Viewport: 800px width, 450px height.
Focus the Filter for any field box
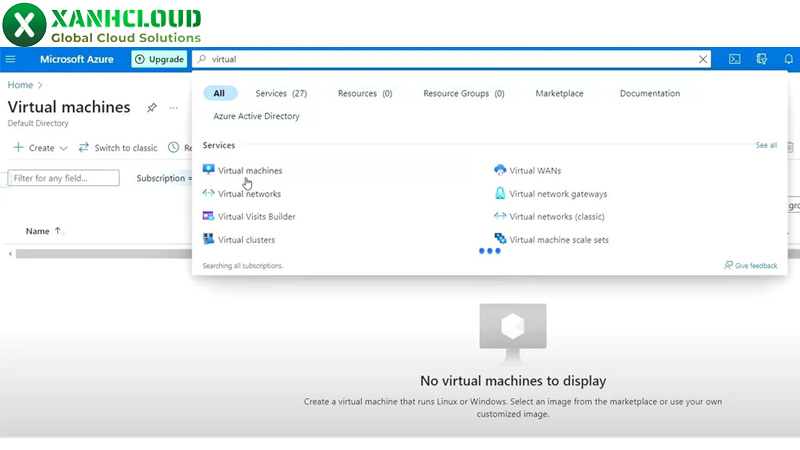click(x=64, y=178)
